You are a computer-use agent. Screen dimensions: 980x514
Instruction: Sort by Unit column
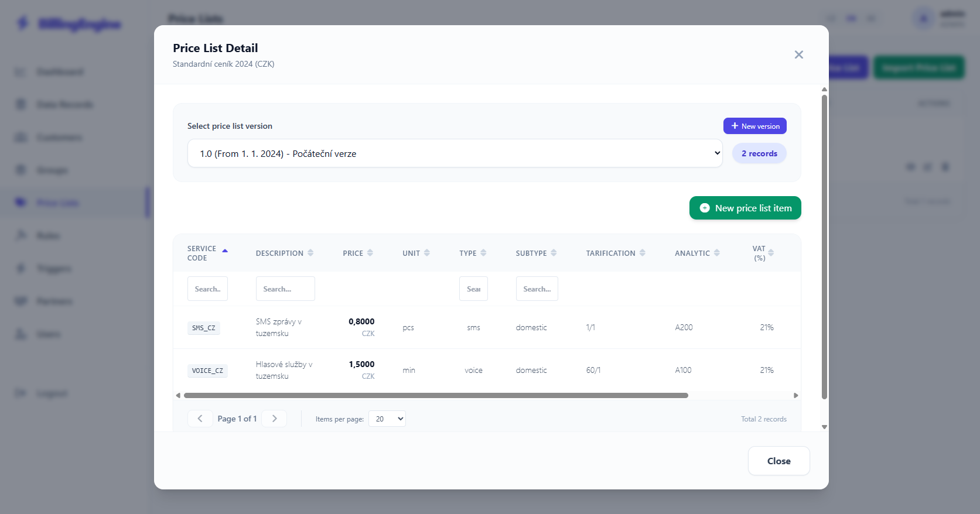(x=416, y=253)
